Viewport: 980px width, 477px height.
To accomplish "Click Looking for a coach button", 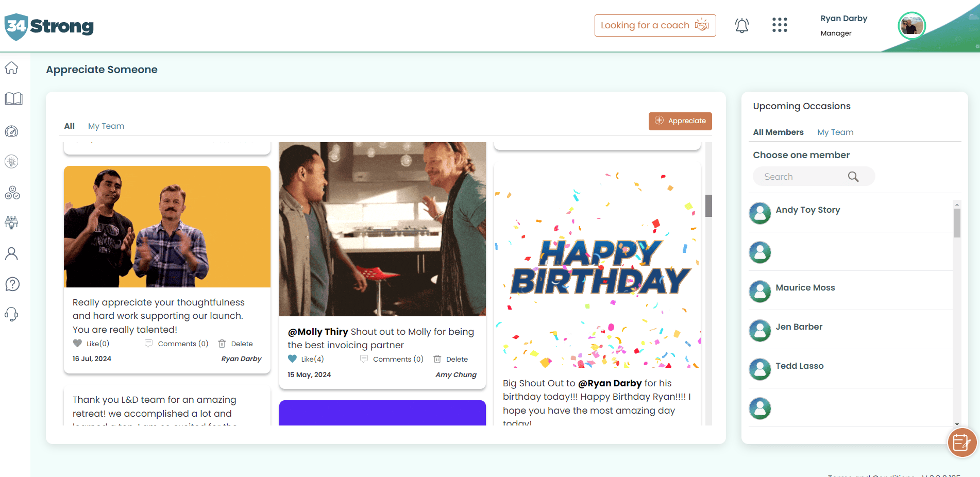I will 655,25.
